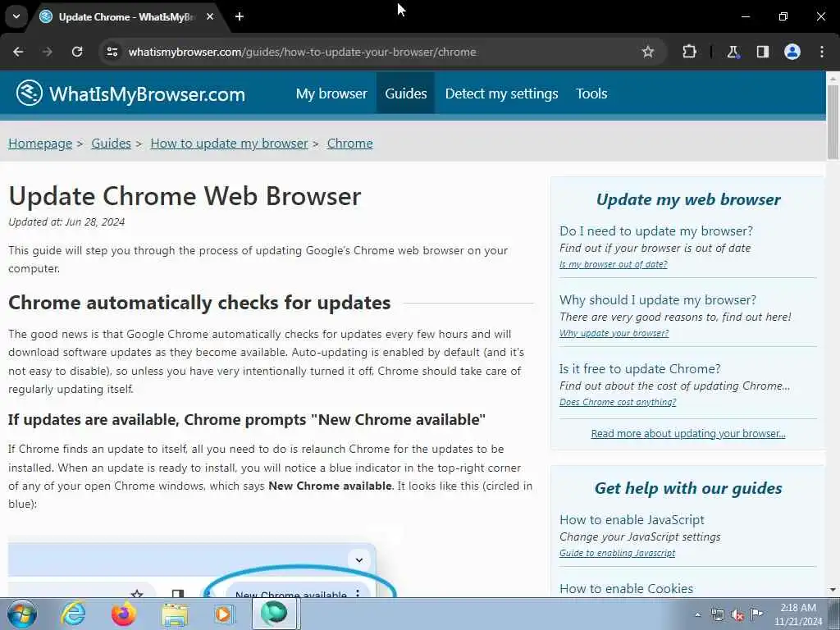Click the network tray icon
This screenshot has height=630, width=840.
point(718,614)
